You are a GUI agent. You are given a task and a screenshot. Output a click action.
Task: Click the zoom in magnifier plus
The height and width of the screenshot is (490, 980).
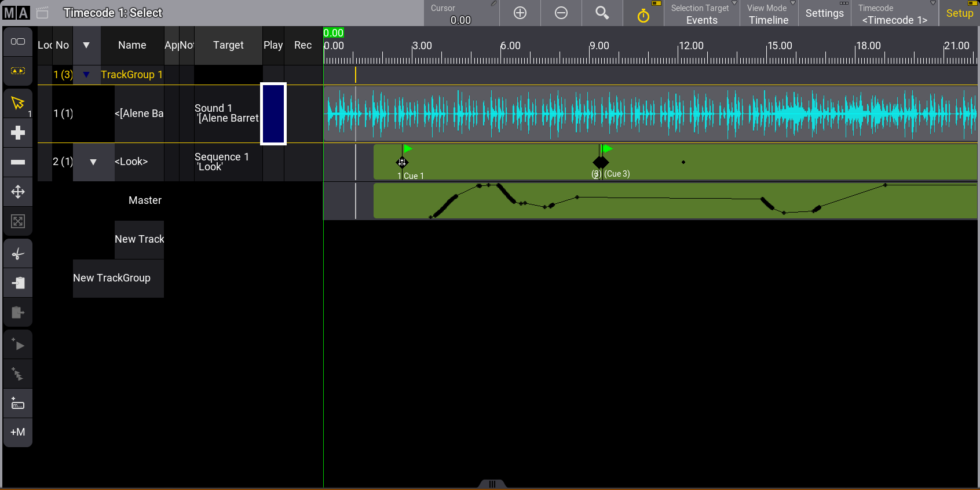520,13
